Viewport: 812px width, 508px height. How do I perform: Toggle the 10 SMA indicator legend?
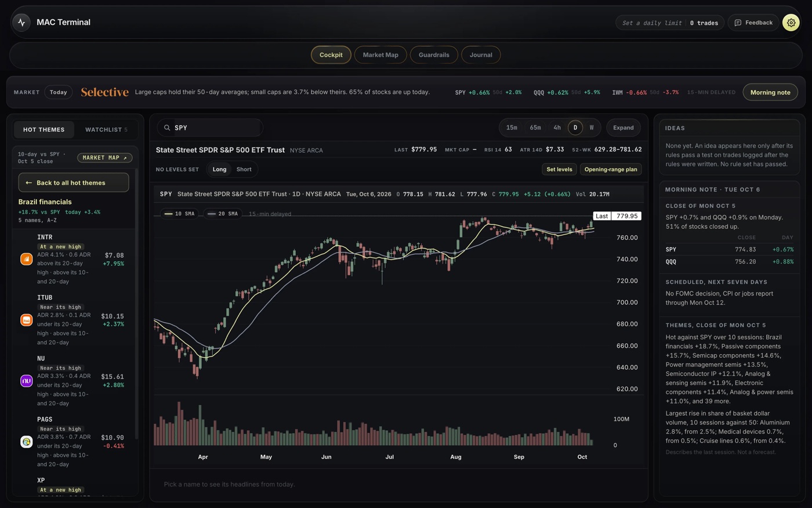pos(179,214)
